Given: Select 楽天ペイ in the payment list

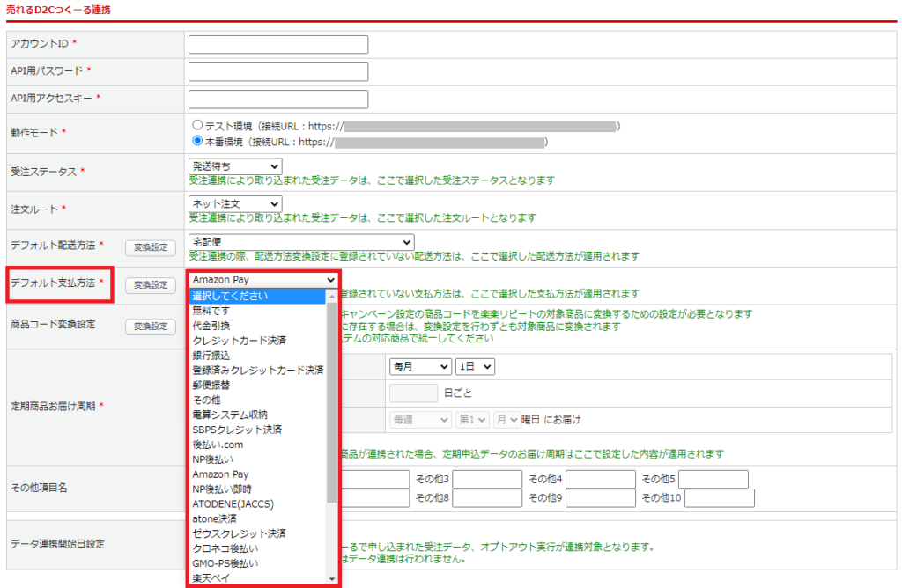Looking at the screenshot, I should point(211,577).
